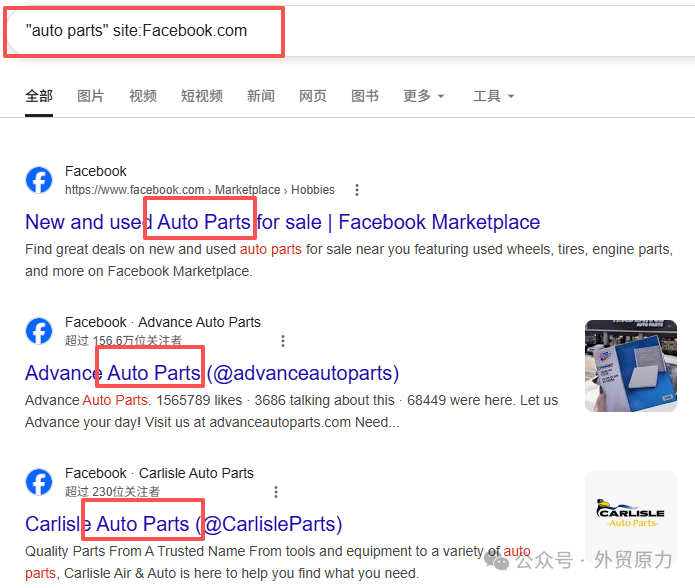Image resolution: width=695 pixels, height=588 pixels.
Task: Switch to the 图片 (Images) tab
Action: point(90,96)
